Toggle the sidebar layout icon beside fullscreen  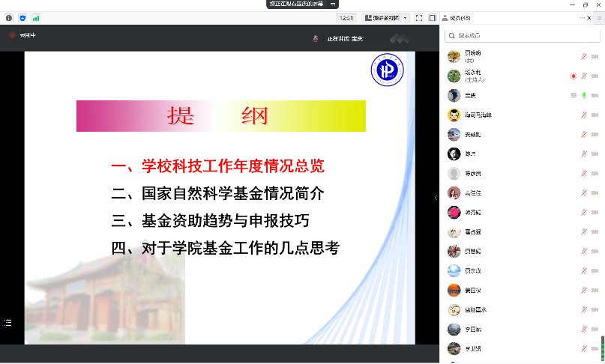432,17
